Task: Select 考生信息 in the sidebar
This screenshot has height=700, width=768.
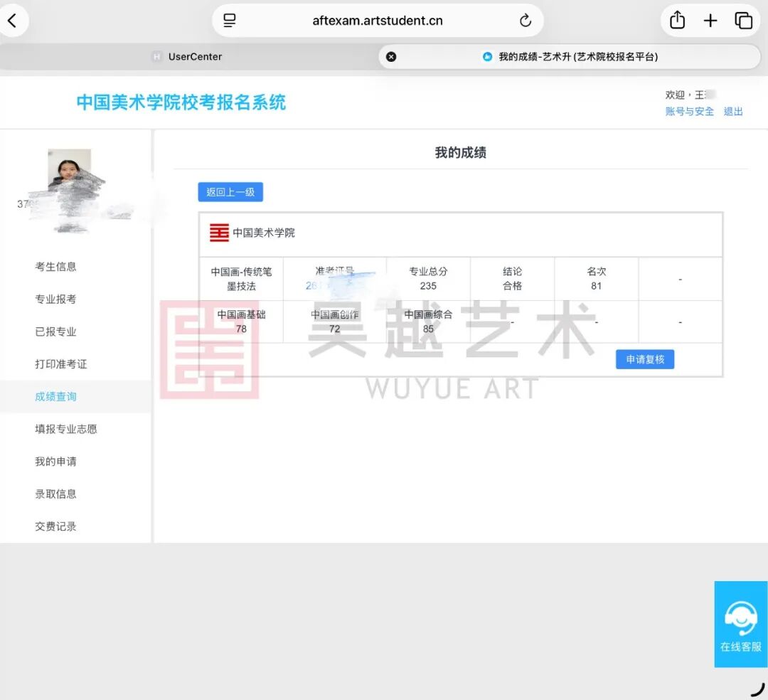Action: [55, 266]
